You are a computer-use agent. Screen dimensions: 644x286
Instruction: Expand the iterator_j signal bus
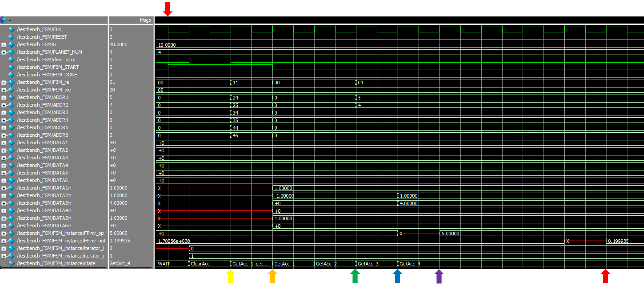[4, 256]
